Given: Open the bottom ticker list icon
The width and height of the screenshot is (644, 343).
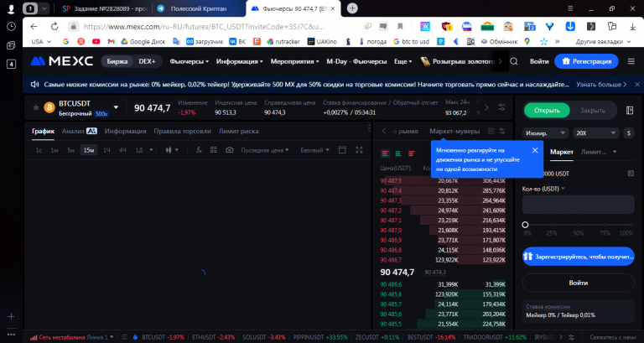Looking at the screenshot, I should point(124,337).
